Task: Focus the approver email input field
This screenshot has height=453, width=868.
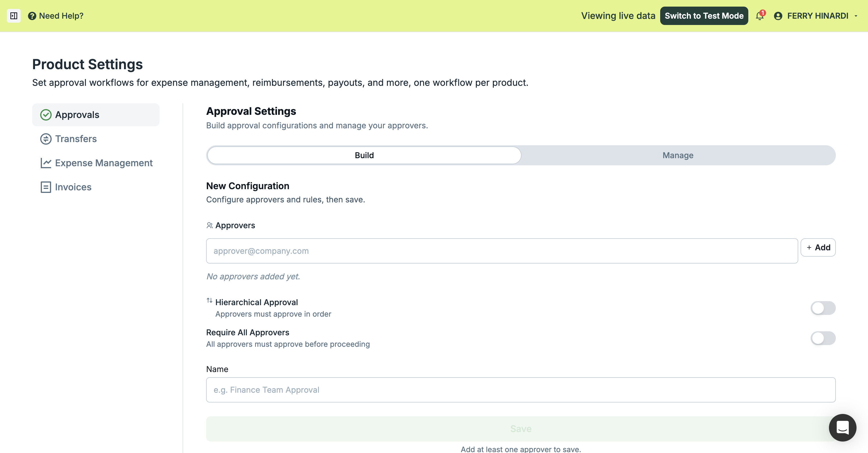Action: [x=502, y=251]
